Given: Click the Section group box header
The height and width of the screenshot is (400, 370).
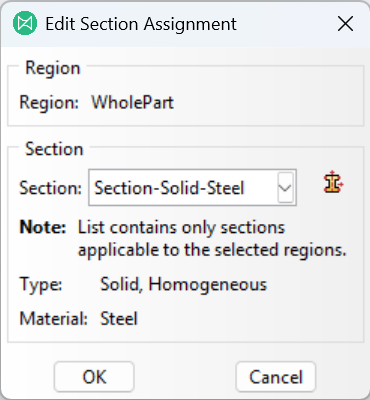Looking at the screenshot, I should point(54,149).
